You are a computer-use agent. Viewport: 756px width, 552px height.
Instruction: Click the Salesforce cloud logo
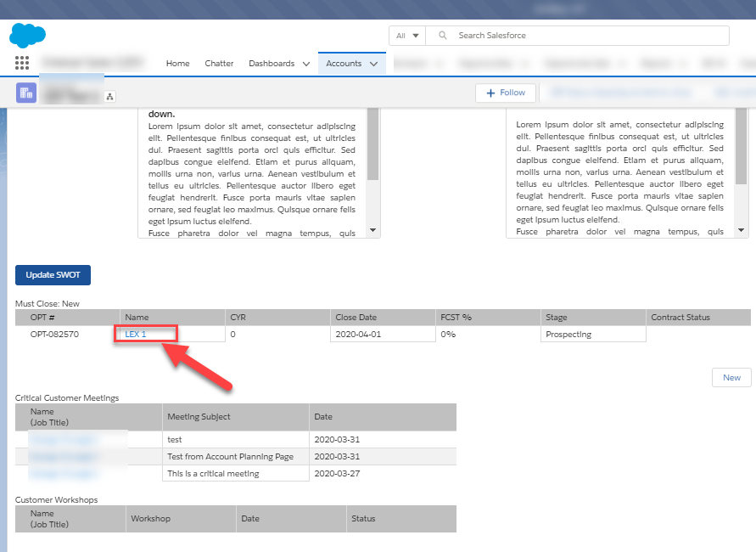click(27, 36)
